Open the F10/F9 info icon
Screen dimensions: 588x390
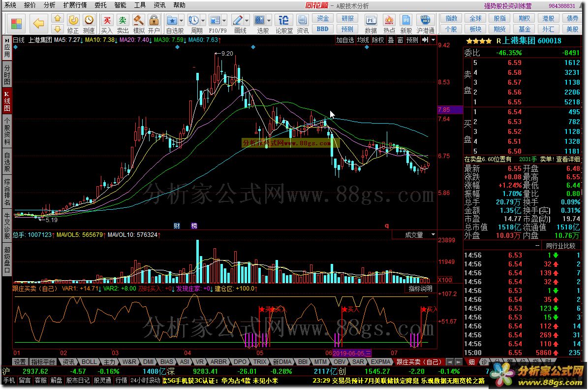point(215,20)
